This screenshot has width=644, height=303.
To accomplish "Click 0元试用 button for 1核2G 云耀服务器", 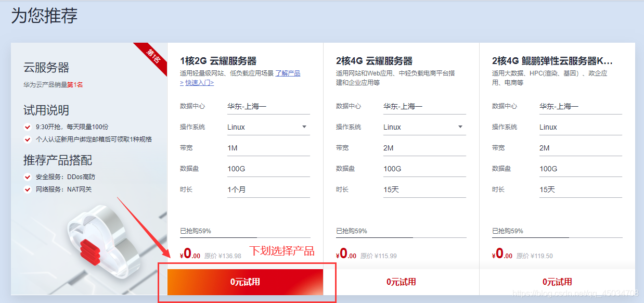I will (x=245, y=282).
